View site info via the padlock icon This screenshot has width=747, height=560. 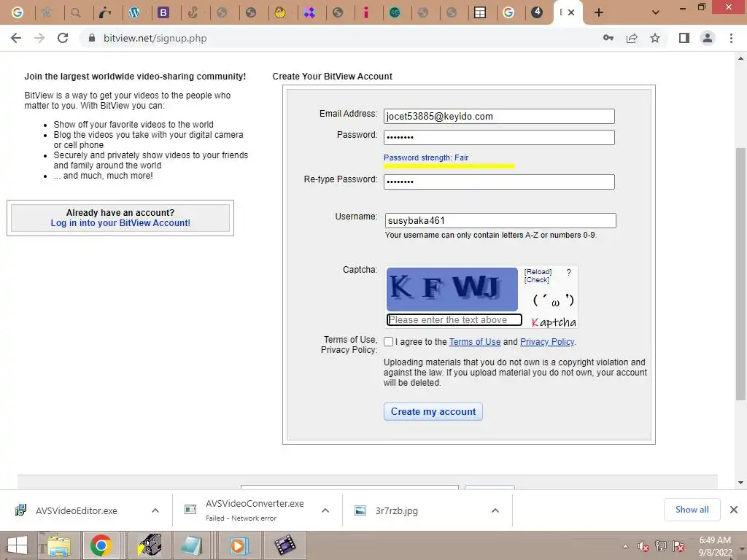click(92, 38)
